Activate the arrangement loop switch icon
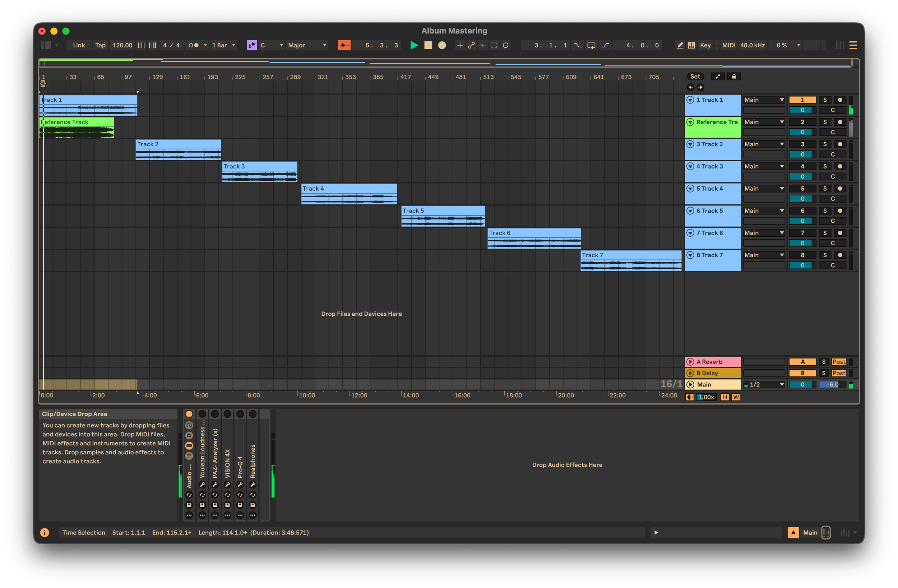Screen dimensions: 898x588 pyautogui.click(x=591, y=45)
